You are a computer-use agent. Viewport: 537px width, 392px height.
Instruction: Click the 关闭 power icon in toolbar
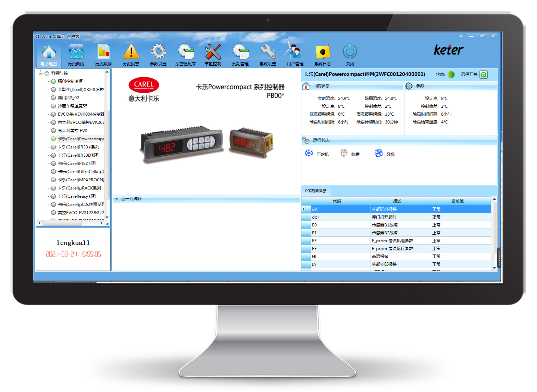350,55
